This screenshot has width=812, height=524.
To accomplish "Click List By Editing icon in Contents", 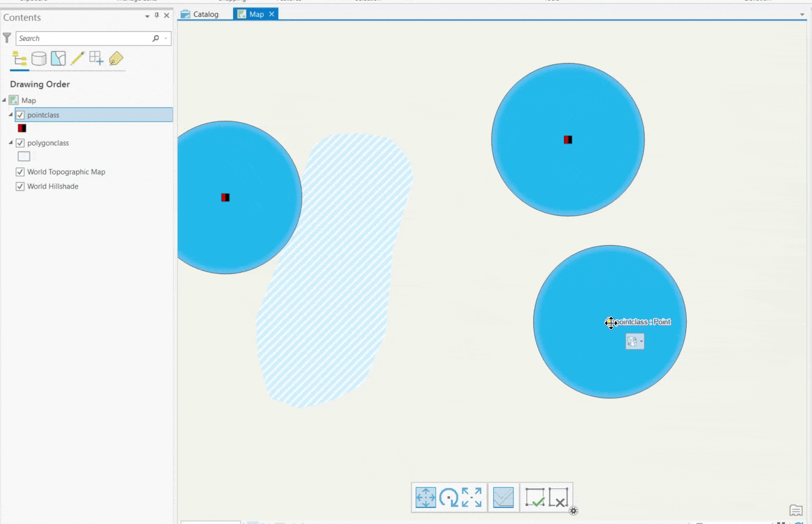I will (76, 58).
